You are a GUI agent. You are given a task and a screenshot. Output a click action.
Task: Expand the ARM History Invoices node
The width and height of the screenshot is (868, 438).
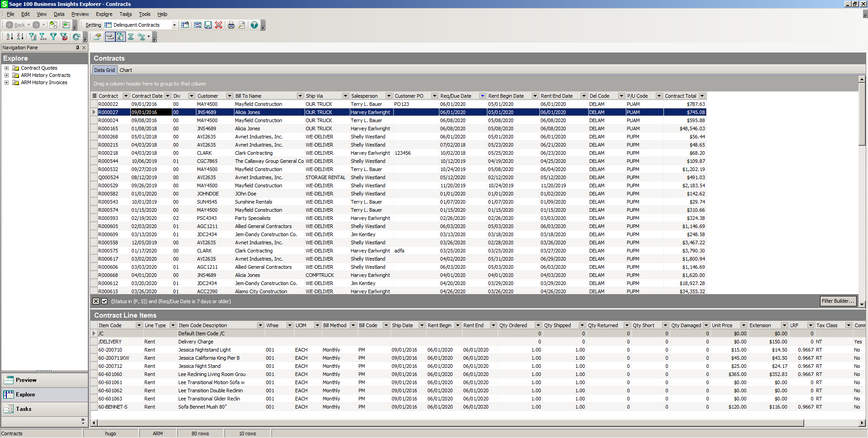(6, 83)
